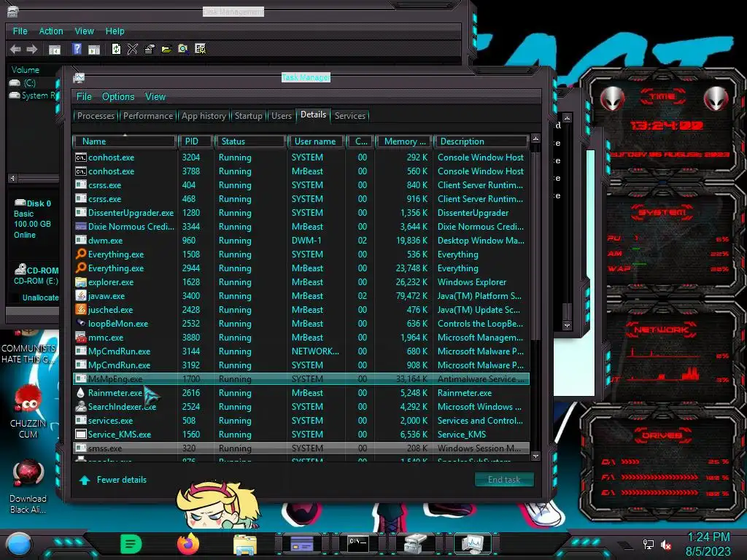Sort by the PID column header
The width and height of the screenshot is (747, 560).
(x=196, y=141)
